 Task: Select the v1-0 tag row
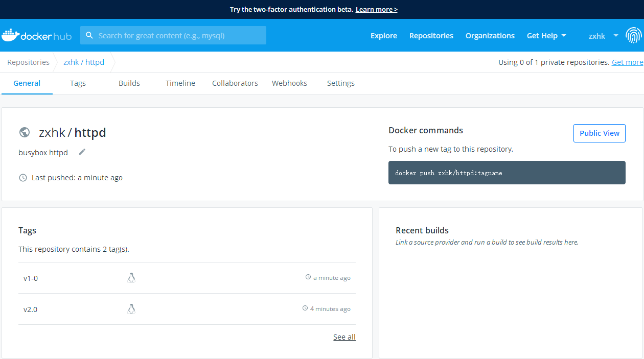187,278
